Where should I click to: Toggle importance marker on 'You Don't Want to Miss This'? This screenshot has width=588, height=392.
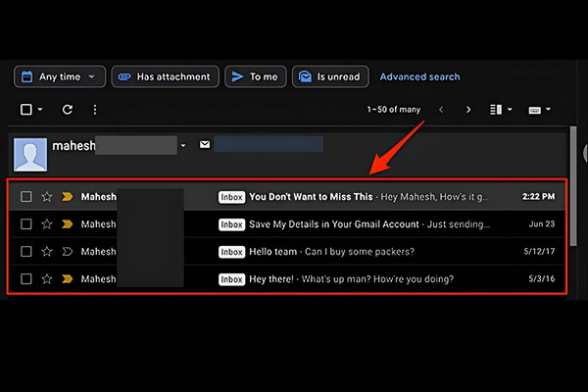[68, 197]
